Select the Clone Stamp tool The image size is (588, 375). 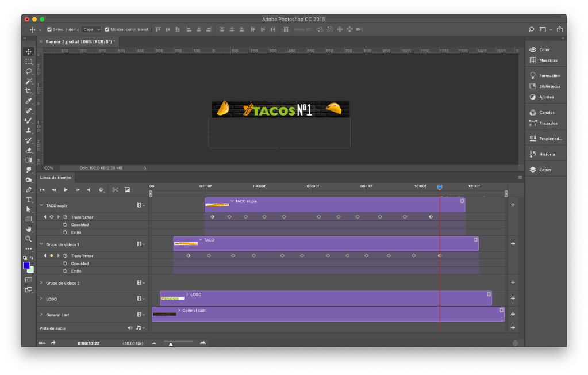coord(29,130)
